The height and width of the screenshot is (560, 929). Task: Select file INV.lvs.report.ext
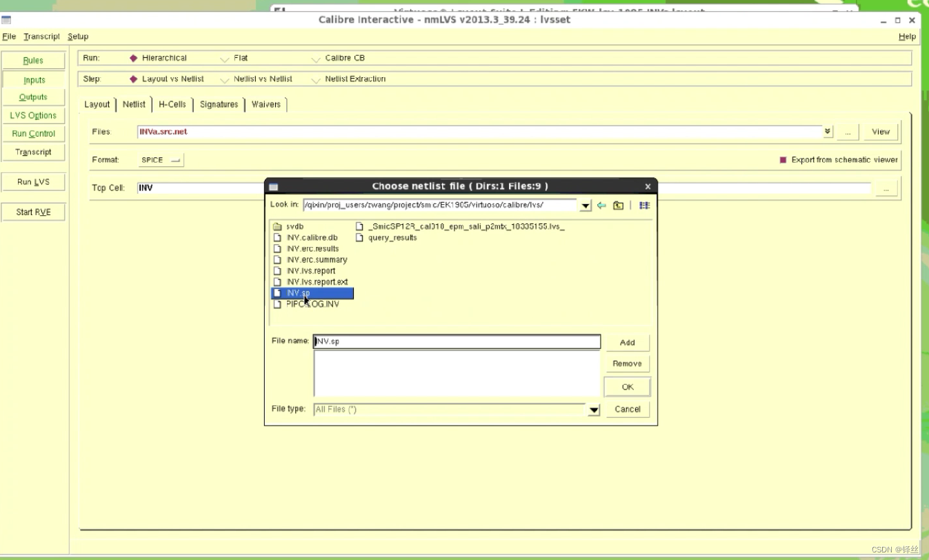(310, 281)
